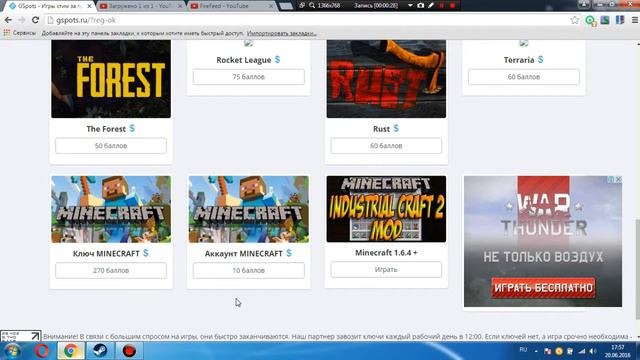
Task: Click the Импортировать закладки link
Action: tap(281, 33)
